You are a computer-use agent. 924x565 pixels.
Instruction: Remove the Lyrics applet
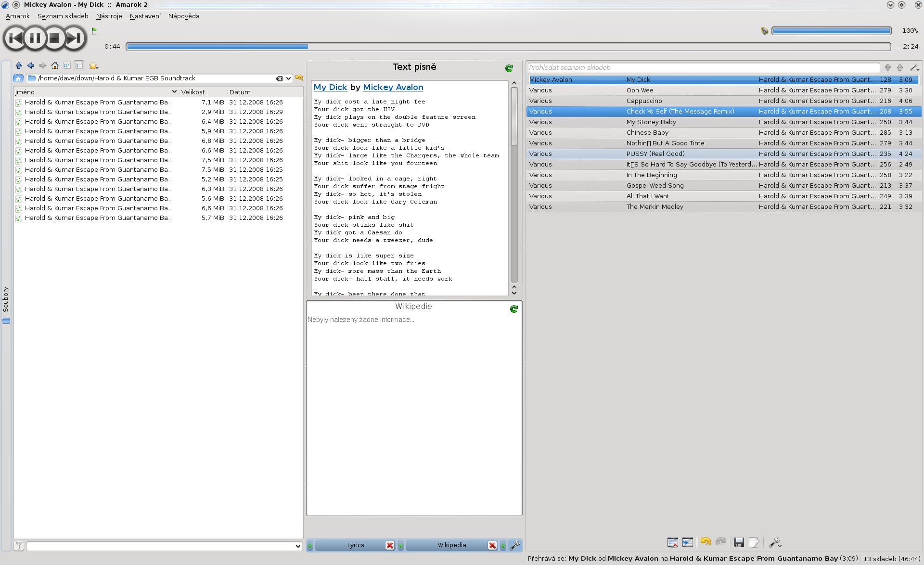pyautogui.click(x=390, y=545)
